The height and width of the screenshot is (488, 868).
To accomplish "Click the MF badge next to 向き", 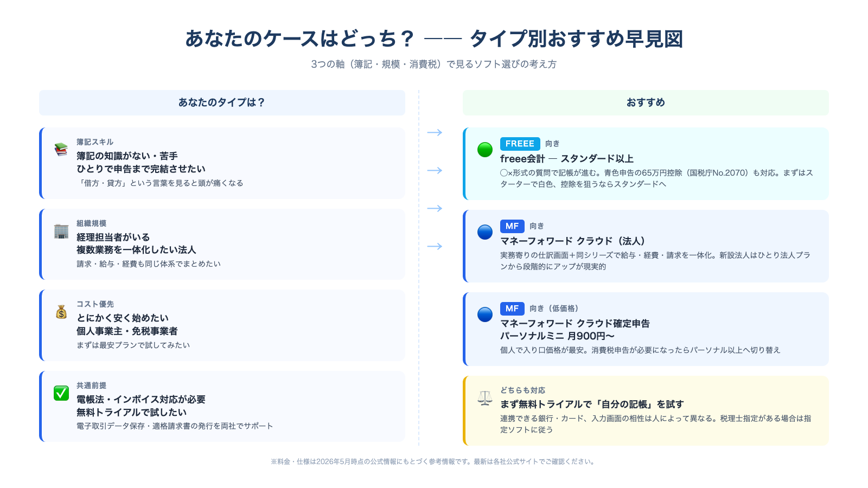I will 512,226.
